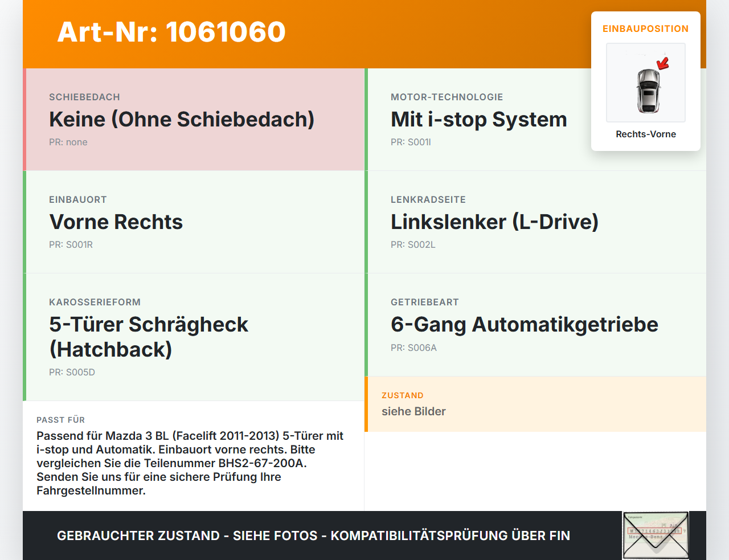Click the Einbauposition panel title
This screenshot has height=560, width=729.
point(646,28)
